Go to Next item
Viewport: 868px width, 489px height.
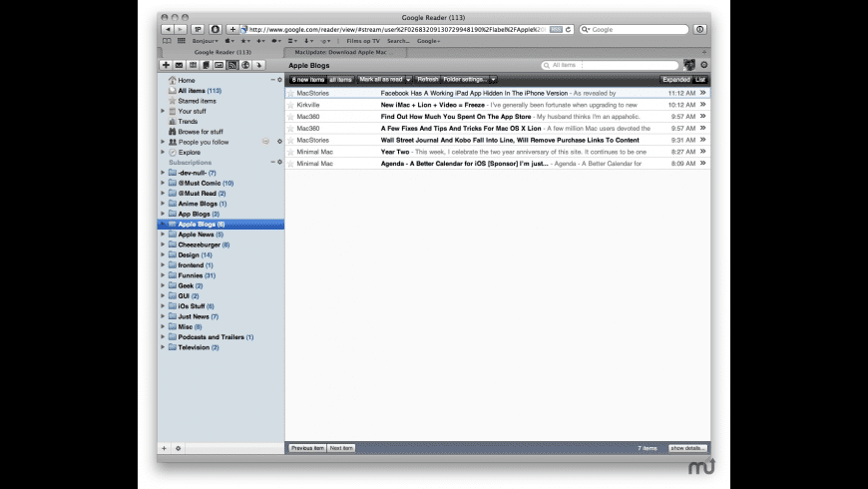pyautogui.click(x=341, y=448)
